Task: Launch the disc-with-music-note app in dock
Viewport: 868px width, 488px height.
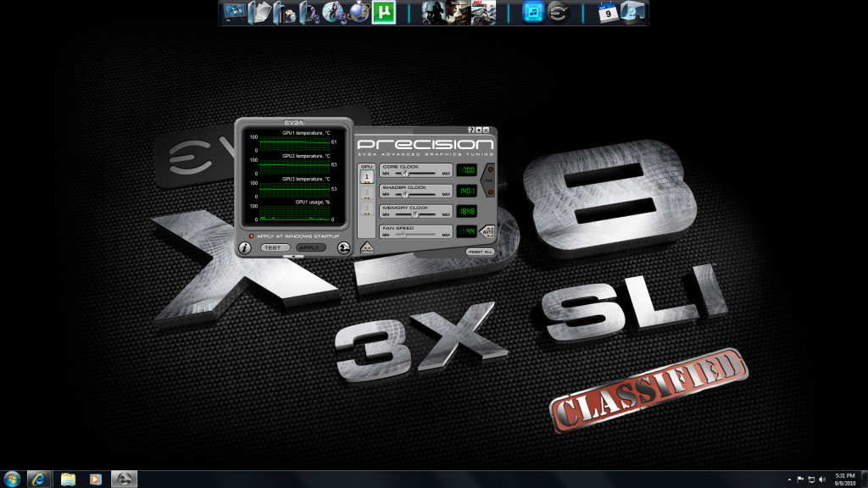Action: pos(334,13)
